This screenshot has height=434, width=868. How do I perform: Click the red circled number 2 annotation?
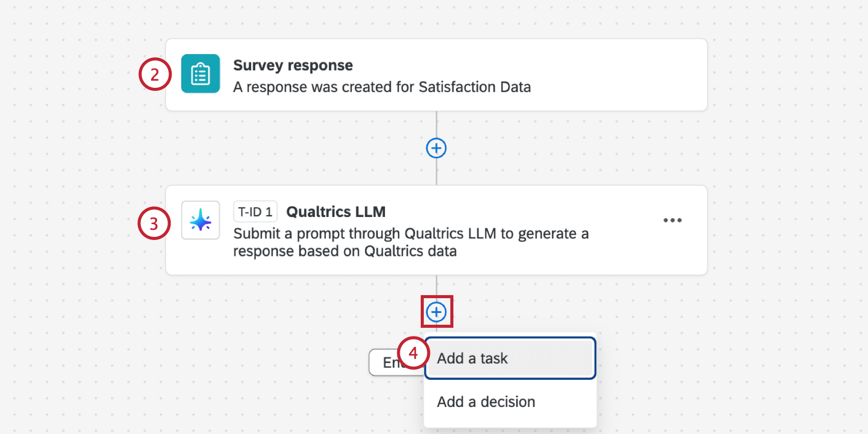154,75
